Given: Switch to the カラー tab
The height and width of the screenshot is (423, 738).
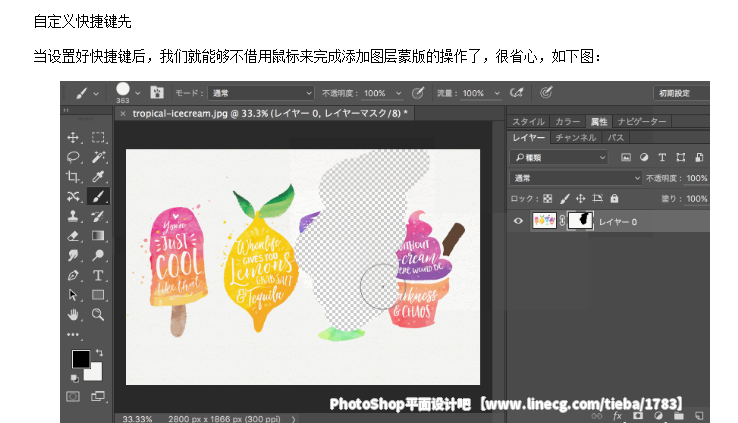Looking at the screenshot, I should 568,121.
